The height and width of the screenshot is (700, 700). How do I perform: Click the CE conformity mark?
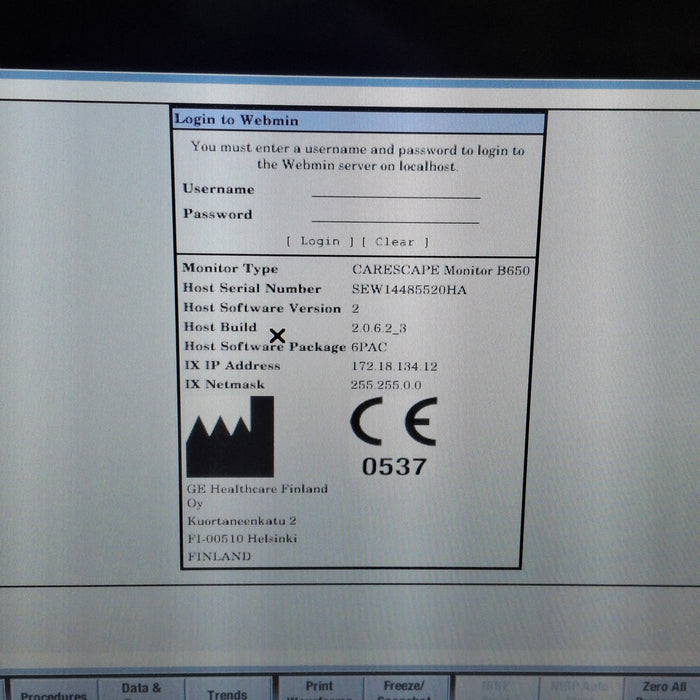point(393,423)
